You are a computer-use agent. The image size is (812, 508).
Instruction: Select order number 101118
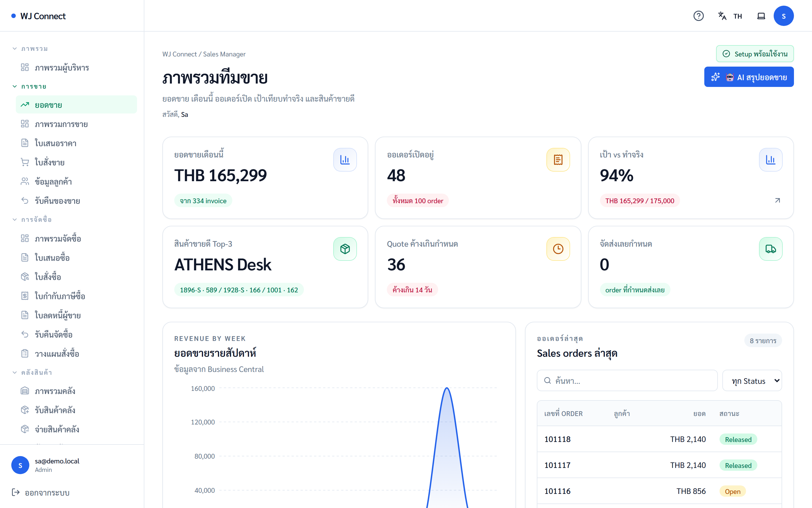coord(557,439)
